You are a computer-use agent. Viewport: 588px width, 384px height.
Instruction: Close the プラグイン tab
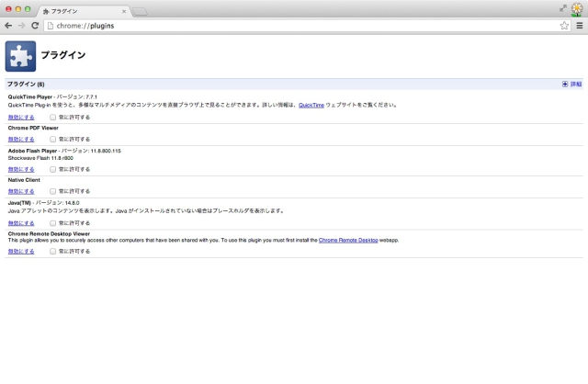[124, 11]
